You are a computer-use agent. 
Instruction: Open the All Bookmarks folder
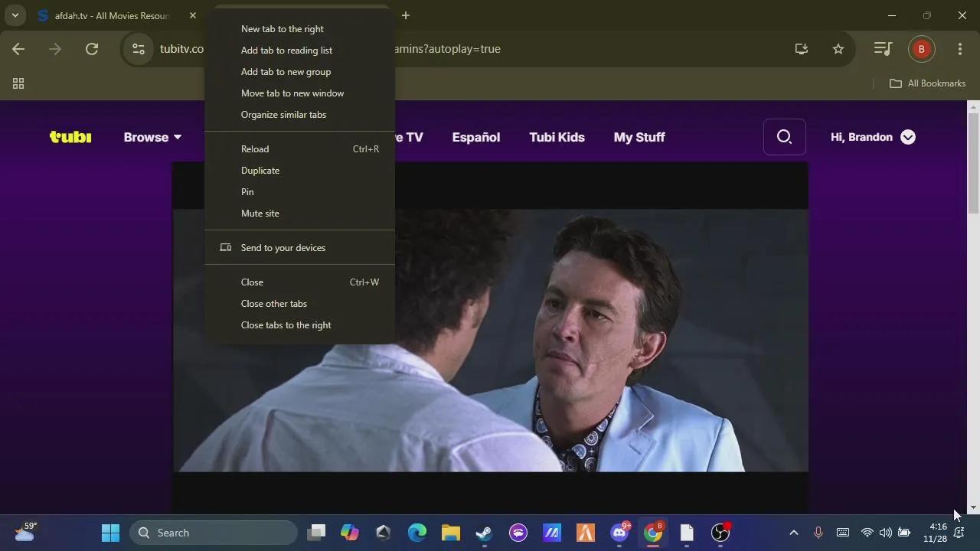pos(927,83)
